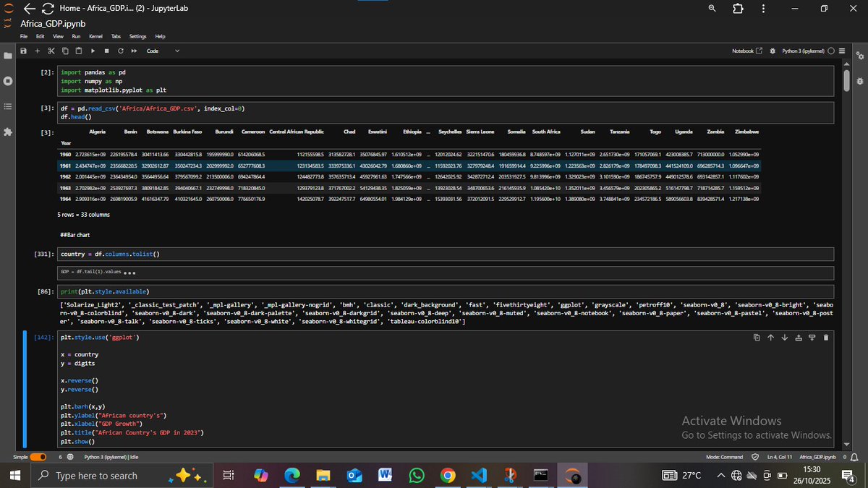Click the notebook vertical scrollbar thumb
Screen dimensions: 868x488
(846, 80)
